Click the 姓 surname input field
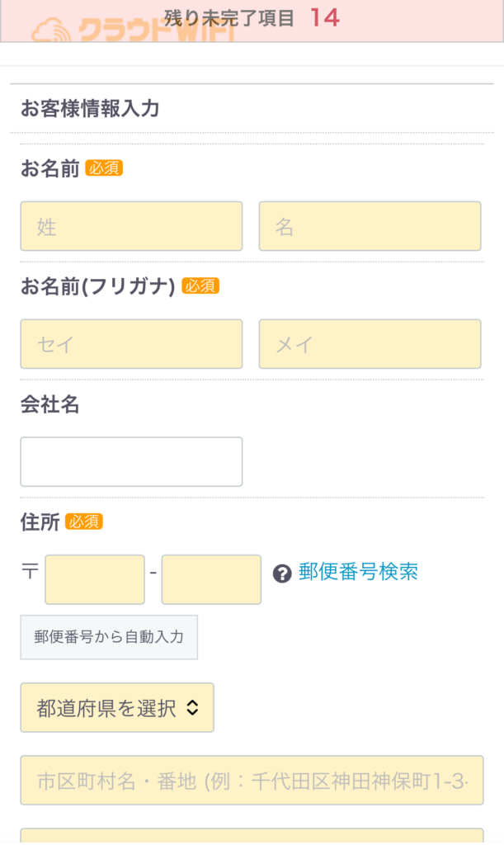The image size is (504, 845). (x=130, y=226)
